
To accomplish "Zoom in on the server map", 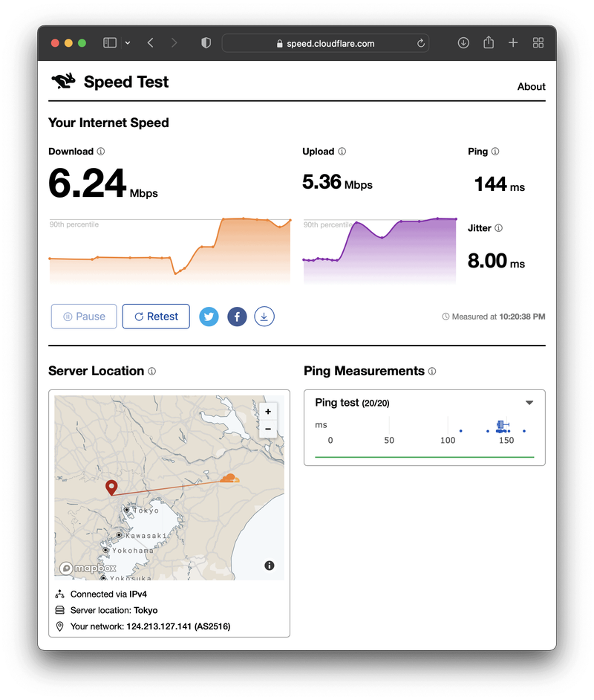I will [x=268, y=412].
